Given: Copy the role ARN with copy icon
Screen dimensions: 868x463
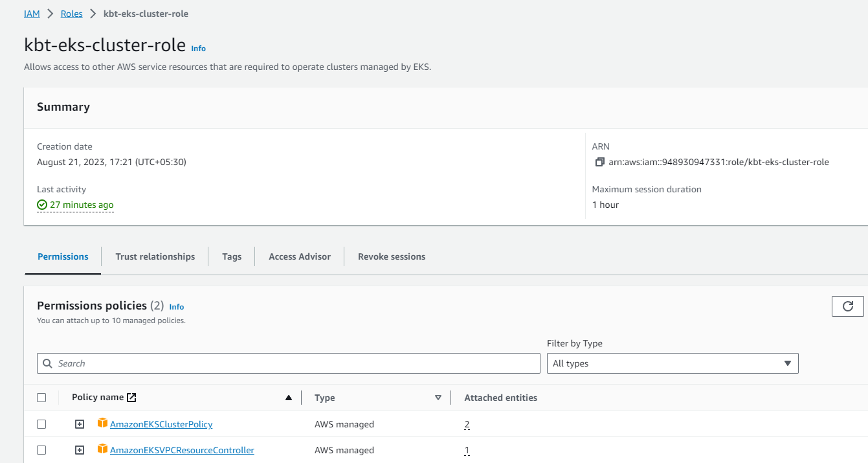Looking at the screenshot, I should click(x=599, y=162).
